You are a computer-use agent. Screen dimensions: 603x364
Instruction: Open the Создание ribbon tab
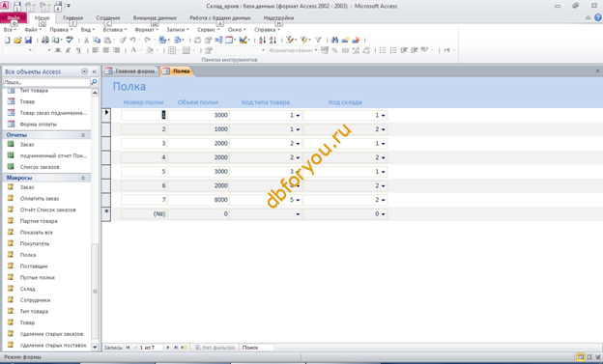(x=108, y=17)
